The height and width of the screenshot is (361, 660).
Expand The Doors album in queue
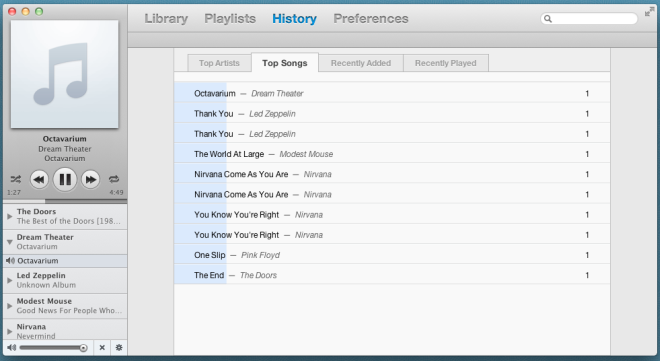pos(10,216)
